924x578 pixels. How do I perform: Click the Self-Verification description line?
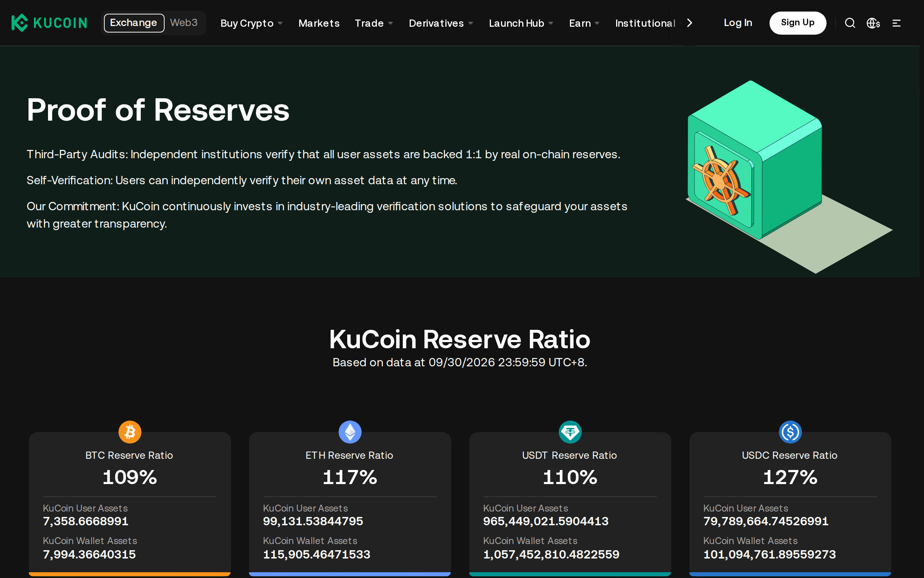[242, 180]
